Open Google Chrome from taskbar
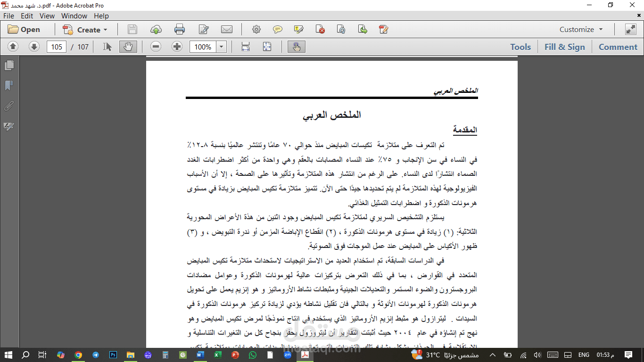Image resolution: width=644 pixels, height=362 pixels. click(x=78, y=355)
